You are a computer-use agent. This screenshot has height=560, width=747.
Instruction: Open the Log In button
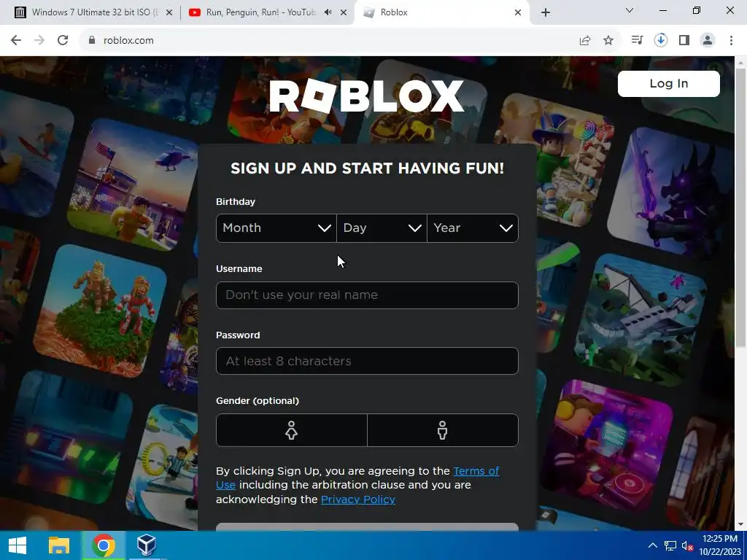click(668, 84)
